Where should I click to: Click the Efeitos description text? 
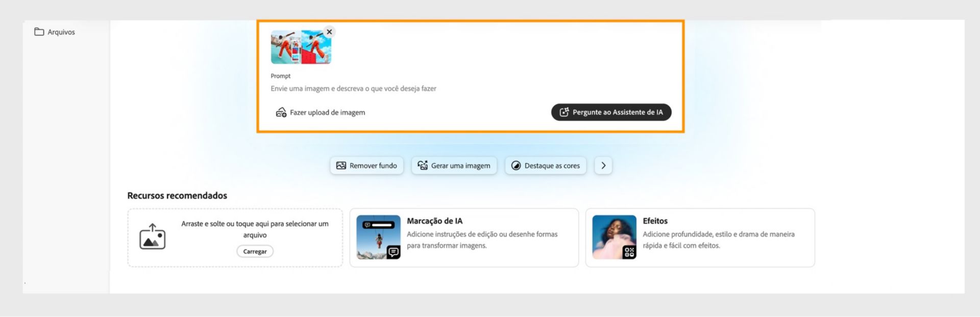click(719, 240)
